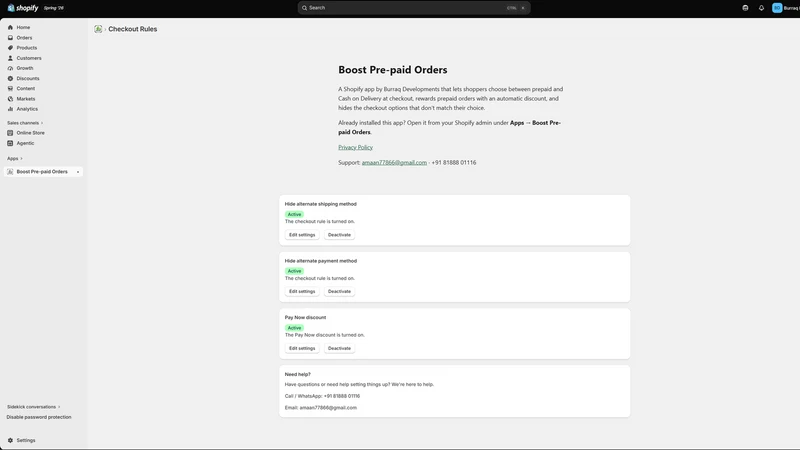Click the Online Store icon
Screen dimensions: 800x450
click(10, 133)
